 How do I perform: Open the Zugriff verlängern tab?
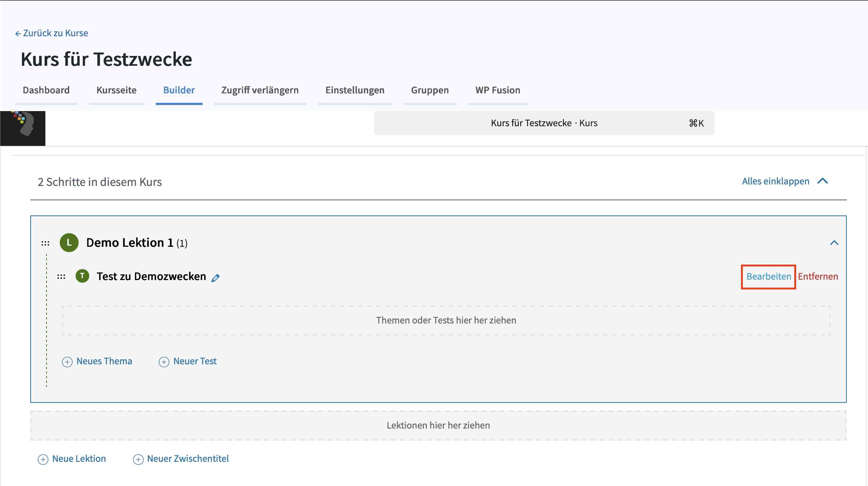tap(260, 90)
